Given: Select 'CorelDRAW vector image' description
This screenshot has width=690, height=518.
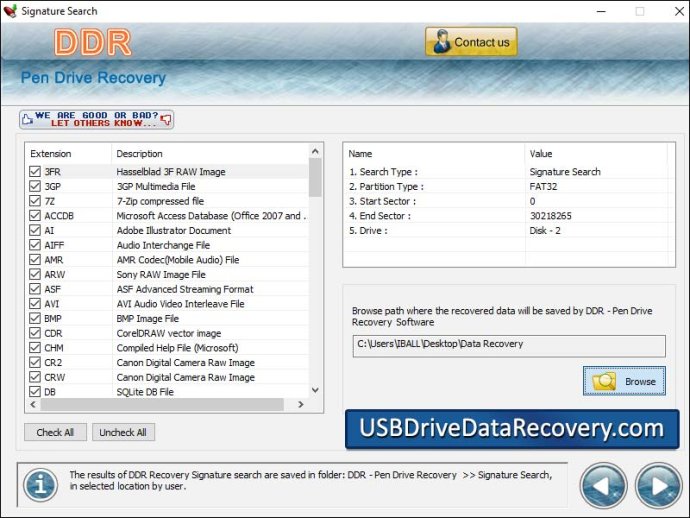Looking at the screenshot, I should coord(169,333).
